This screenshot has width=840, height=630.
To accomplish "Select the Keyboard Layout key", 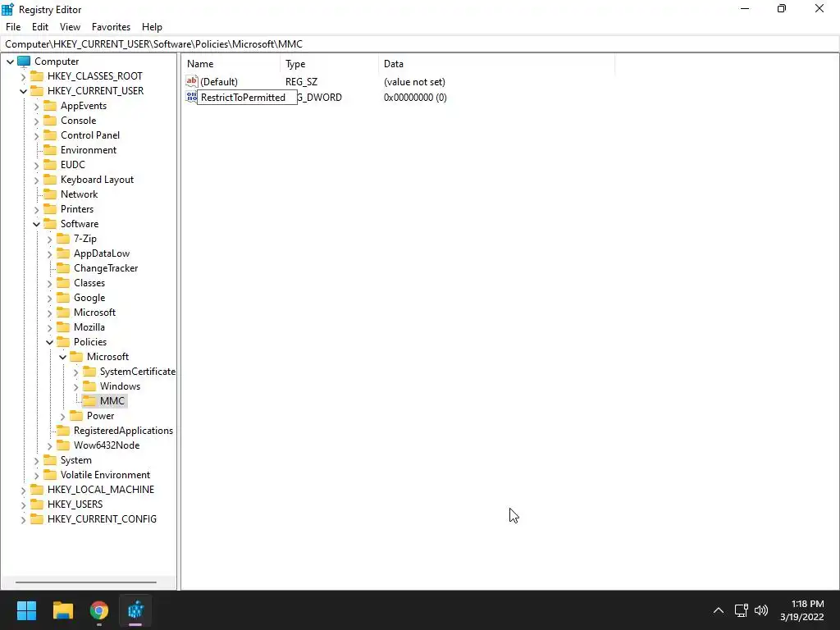I will click(x=97, y=180).
